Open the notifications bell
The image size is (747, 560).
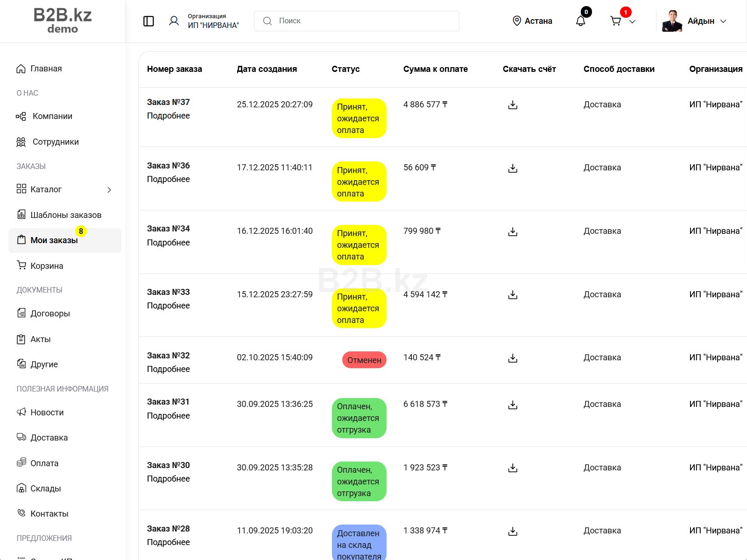(x=580, y=21)
